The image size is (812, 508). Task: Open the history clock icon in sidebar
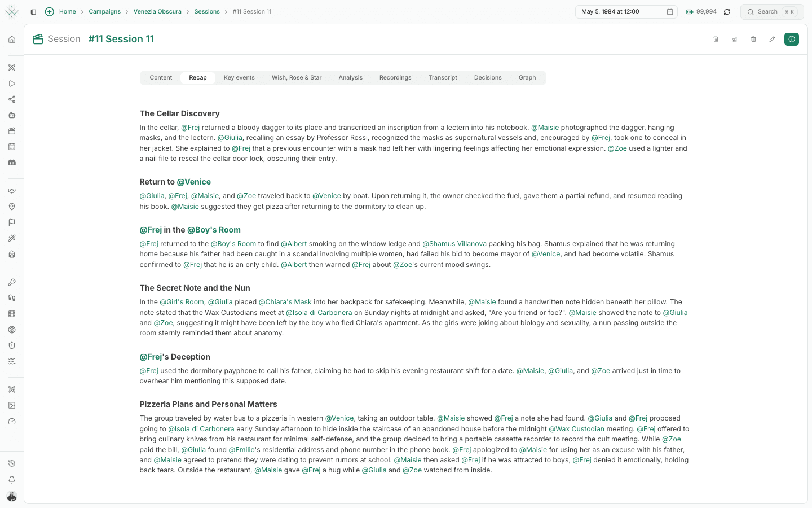point(12,463)
